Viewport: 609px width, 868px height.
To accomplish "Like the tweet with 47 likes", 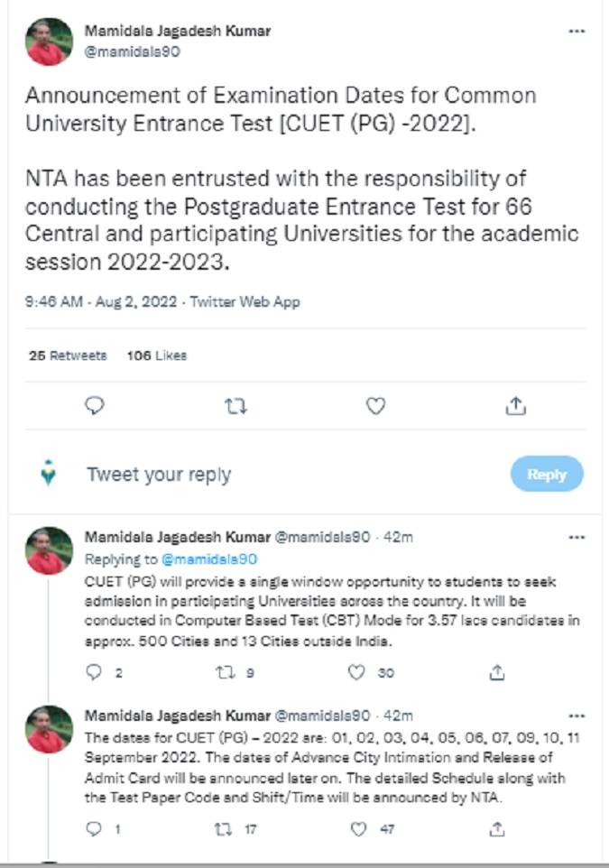I will coord(357,828).
